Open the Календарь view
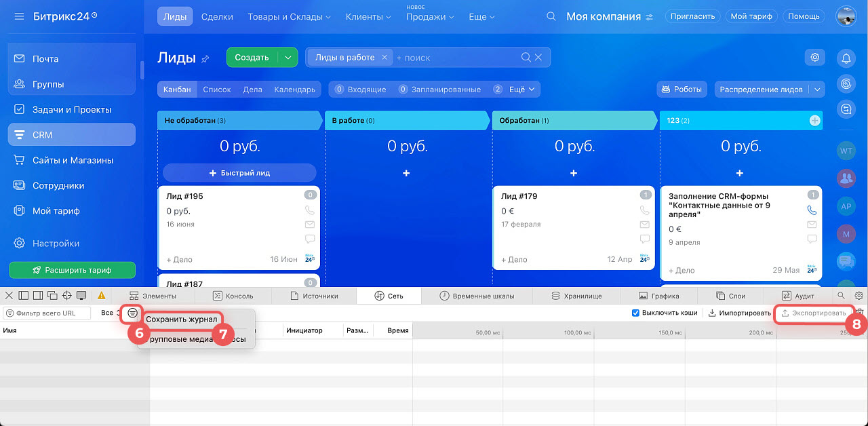Viewport: 868px width, 426px height. click(x=294, y=90)
